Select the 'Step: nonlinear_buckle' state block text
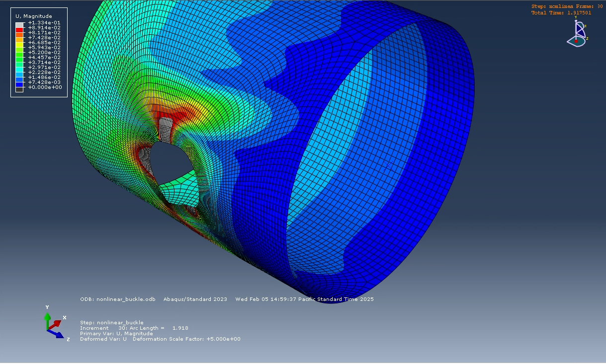Viewport: 606px width, 364px height. point(112,322)
